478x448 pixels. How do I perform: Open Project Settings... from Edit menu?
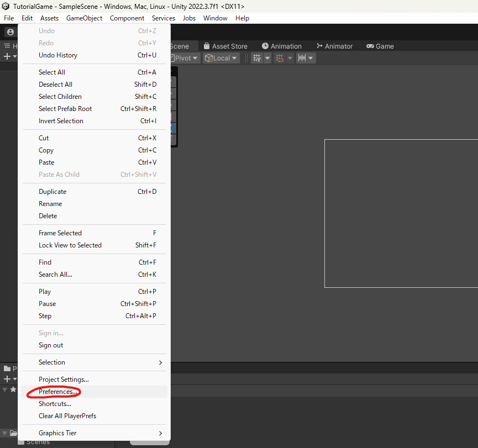[x=94, y=380]
